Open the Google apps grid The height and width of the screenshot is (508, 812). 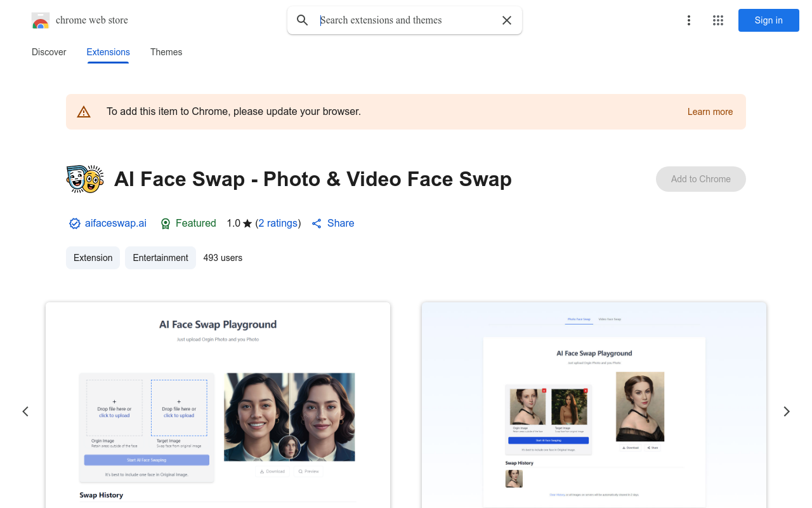718,20
